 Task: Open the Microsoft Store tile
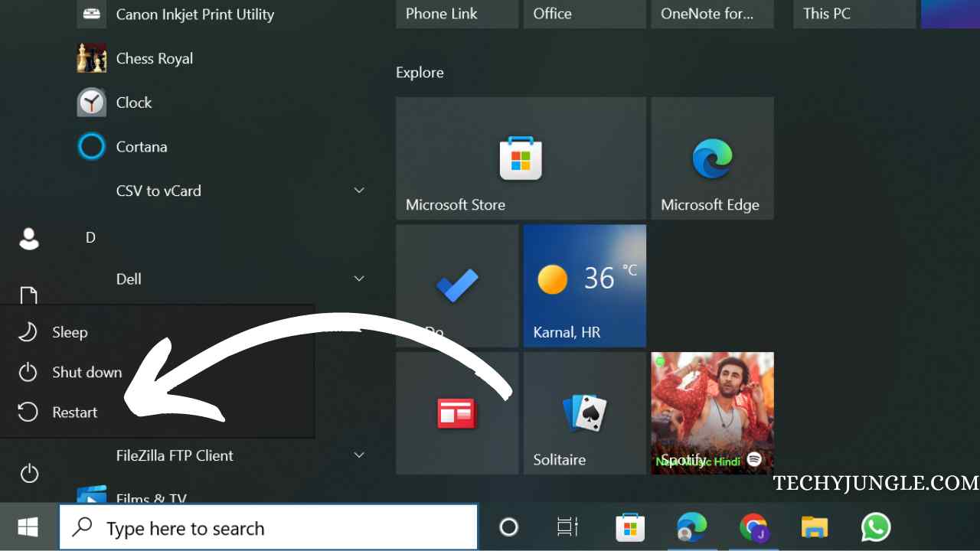click(521, 158)
